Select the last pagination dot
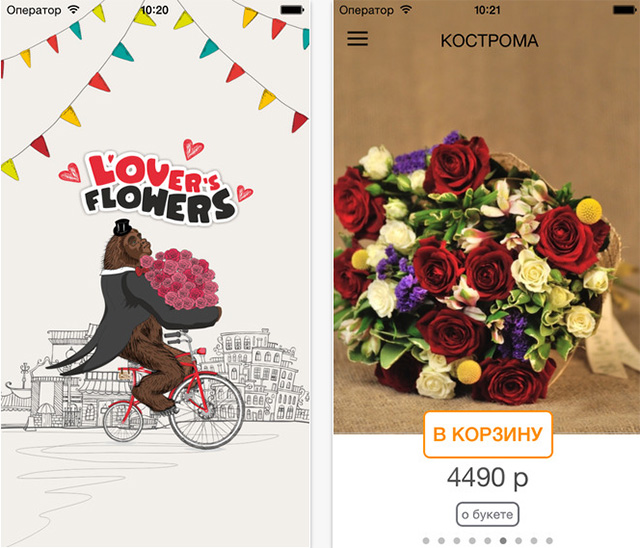Viewport: 640px width, 548px height. click(549, 541)
